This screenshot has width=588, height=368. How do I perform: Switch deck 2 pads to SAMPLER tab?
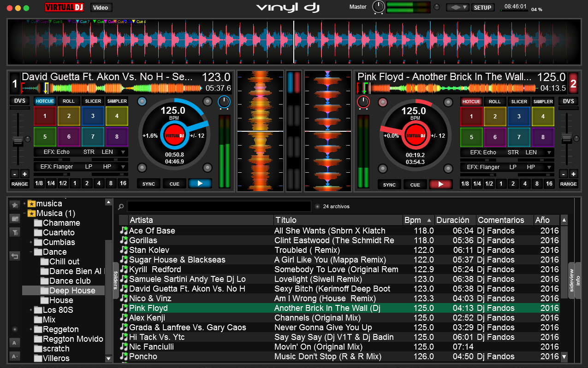point(543,101)
